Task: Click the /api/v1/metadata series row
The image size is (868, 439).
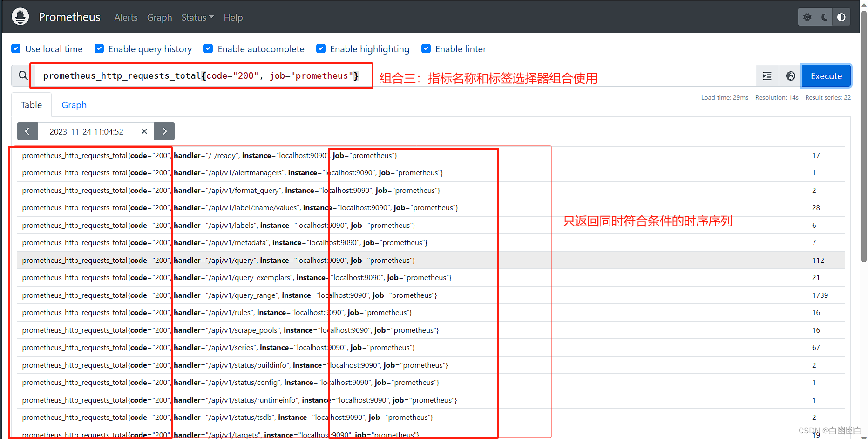Action: [x=431, y=242]
